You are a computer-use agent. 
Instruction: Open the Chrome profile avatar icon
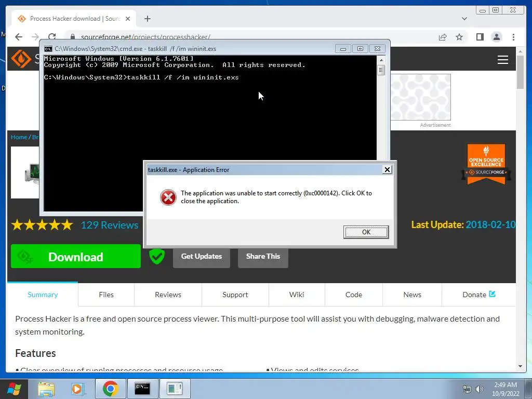coord(496,37)
